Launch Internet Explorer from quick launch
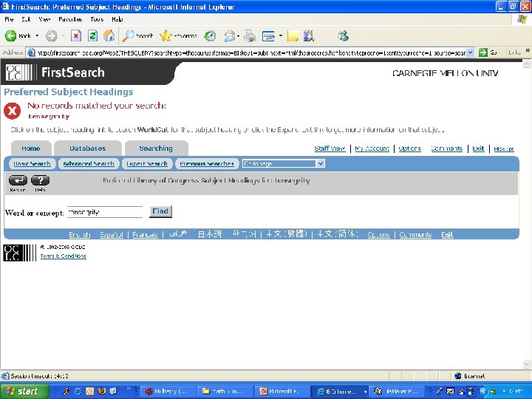 78,391
